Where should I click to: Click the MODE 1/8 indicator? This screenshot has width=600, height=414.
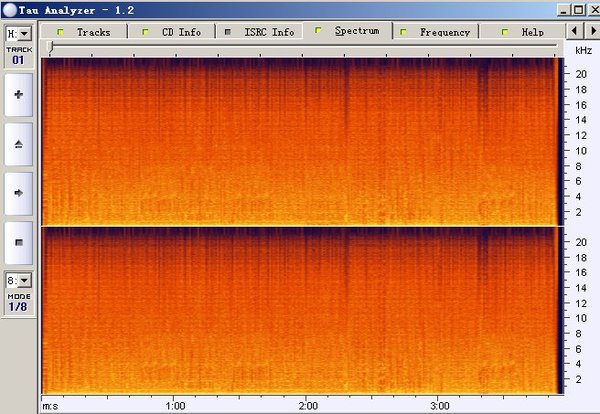(18, 302)
